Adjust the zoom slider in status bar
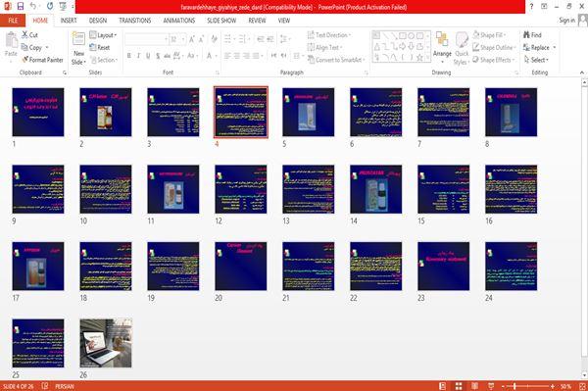Image resolution: width=588 pixels, height=391 pixels. point(514,386)
